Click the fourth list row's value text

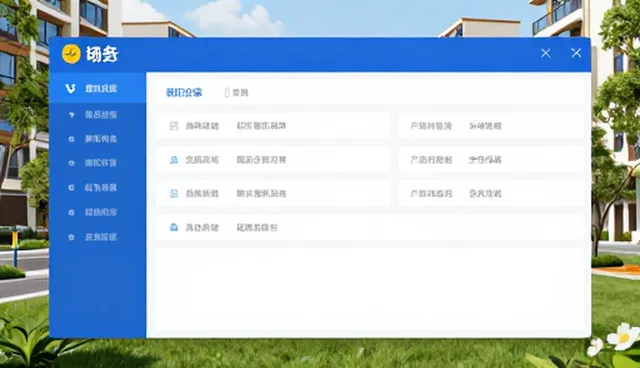point(257,228)
